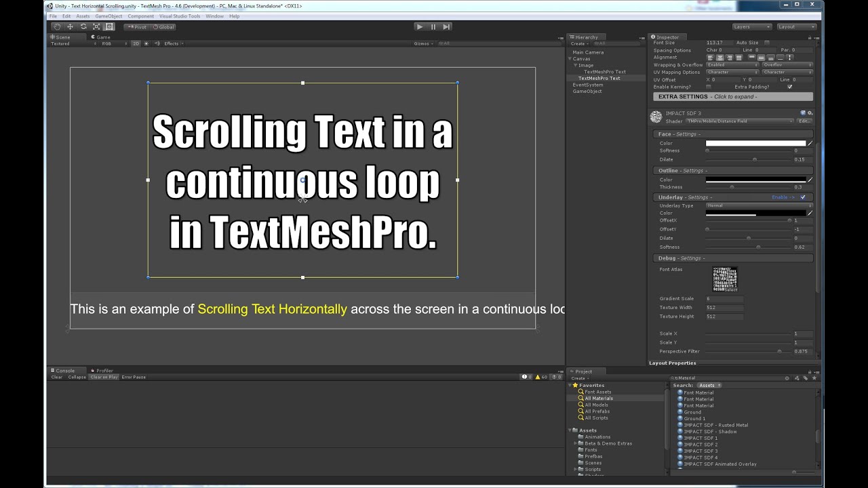The width and height of the screenshot is (868, 488).
Task: Set text alignment to justified
Action: [x=739, y=58]
